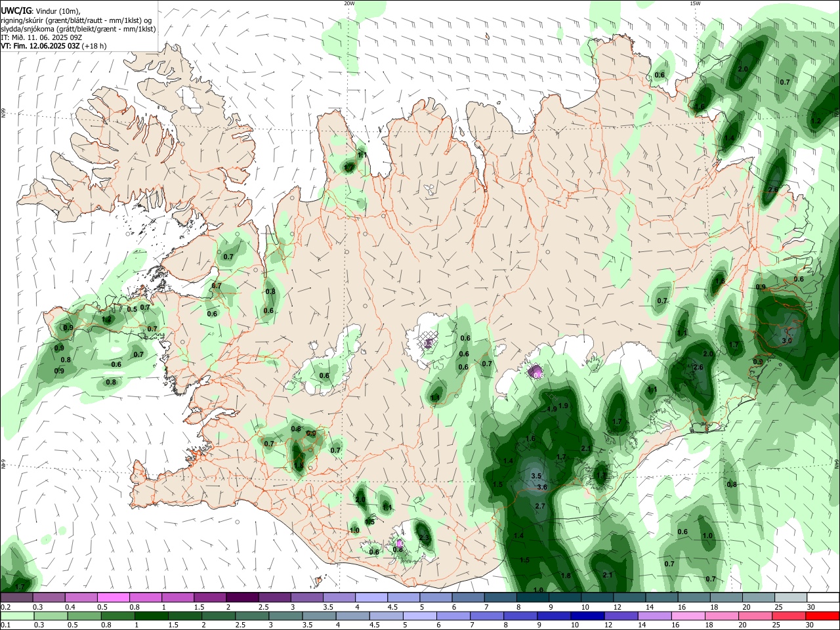Click the title text 'UWC/IG: Vindur (10m),'
This screenshot has height=630, width=840.
point(41,10)
